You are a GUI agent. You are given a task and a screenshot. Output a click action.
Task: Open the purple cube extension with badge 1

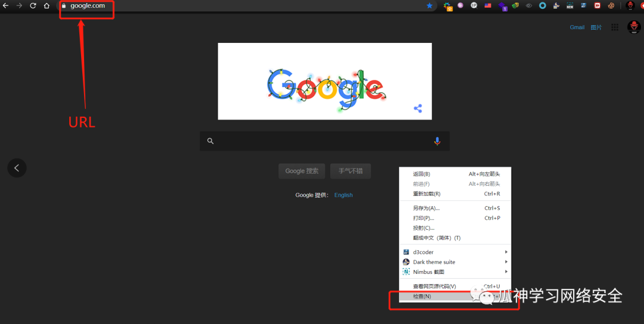click(x=503, y=6)
